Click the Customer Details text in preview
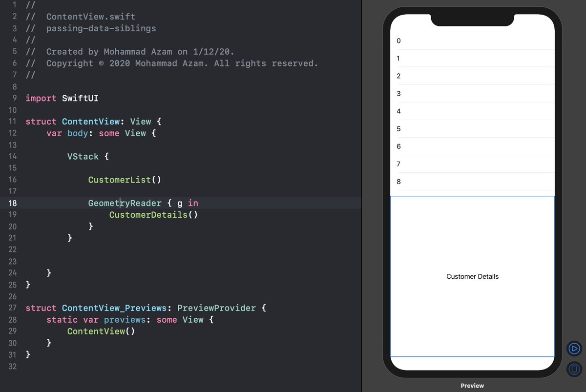The height and width of the screenshot is (392, 586). [472, 276]
